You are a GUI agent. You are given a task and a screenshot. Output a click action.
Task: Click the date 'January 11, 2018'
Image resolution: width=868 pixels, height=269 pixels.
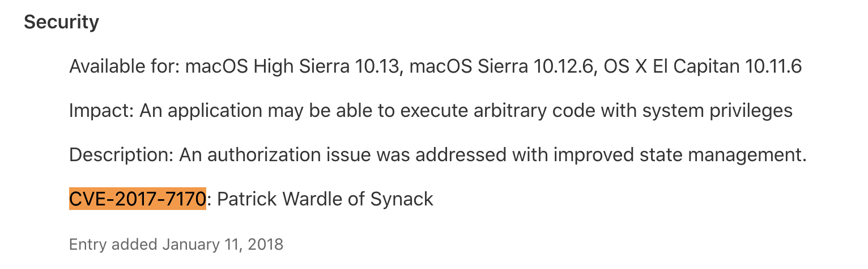pos(223,245)
